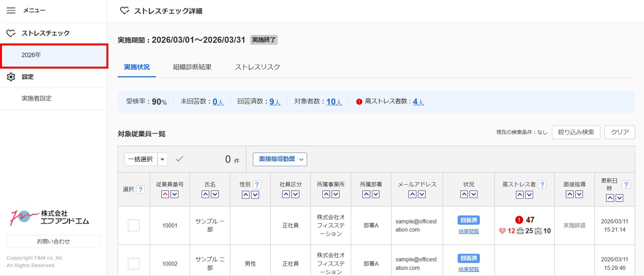Sort 氏名 column descending with the down arrow

(x=215, y=194)
